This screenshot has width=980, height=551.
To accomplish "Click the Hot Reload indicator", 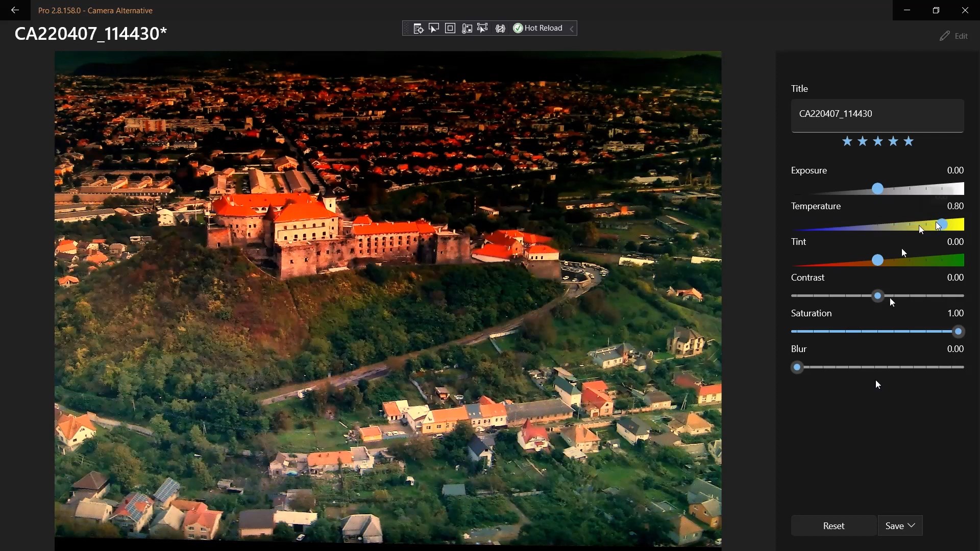I will click(x=537, y=29).
